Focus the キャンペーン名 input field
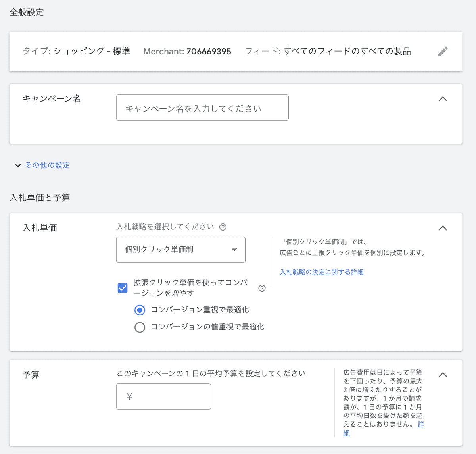This screenshot has height=454, width=476. click(x=202, y=108)
